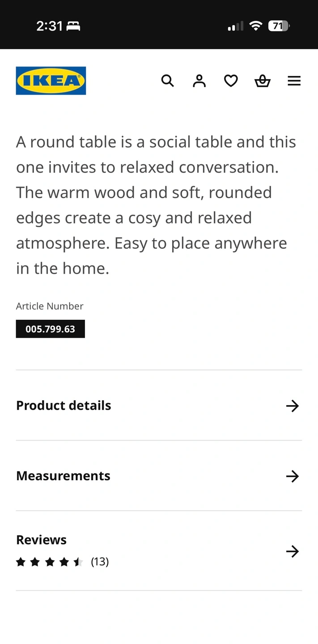The width and height of the screenshot is (318, 644).
Task: Tap the 2:31 clock in status bar
Action: [x=49, y=26]
